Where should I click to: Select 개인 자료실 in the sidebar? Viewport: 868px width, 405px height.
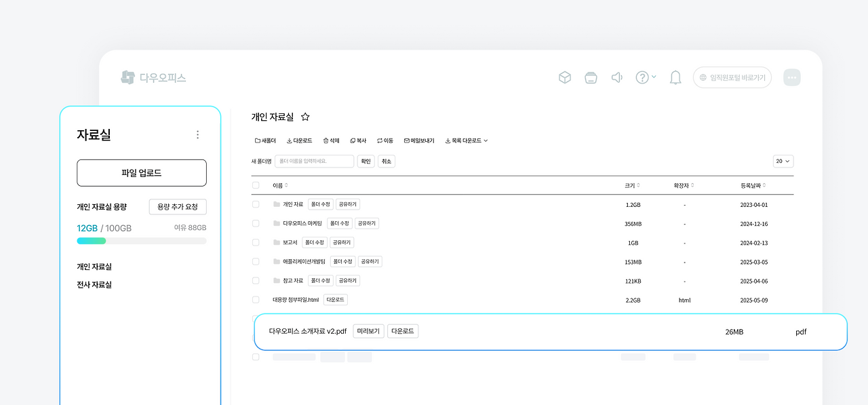[94, 267]
